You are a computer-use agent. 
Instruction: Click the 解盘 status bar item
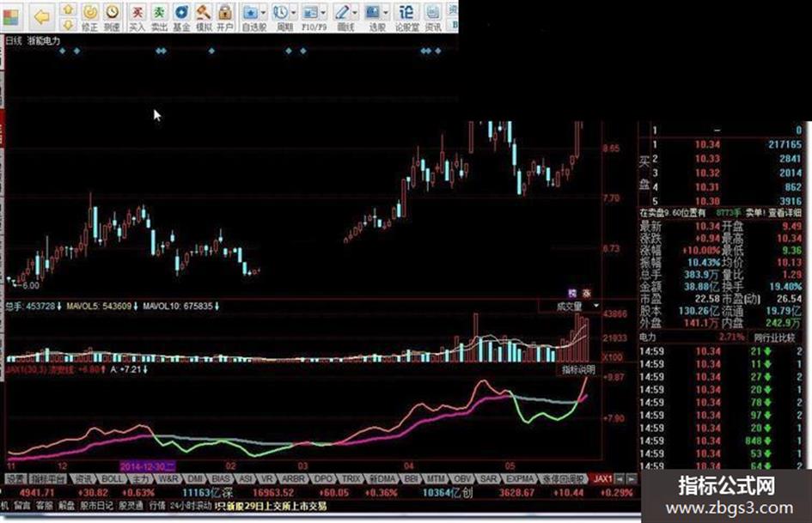point(66,506)
